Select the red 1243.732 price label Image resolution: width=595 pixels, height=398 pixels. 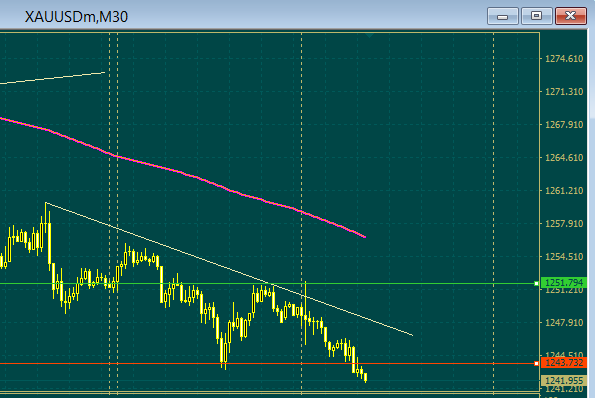point(564,363)
